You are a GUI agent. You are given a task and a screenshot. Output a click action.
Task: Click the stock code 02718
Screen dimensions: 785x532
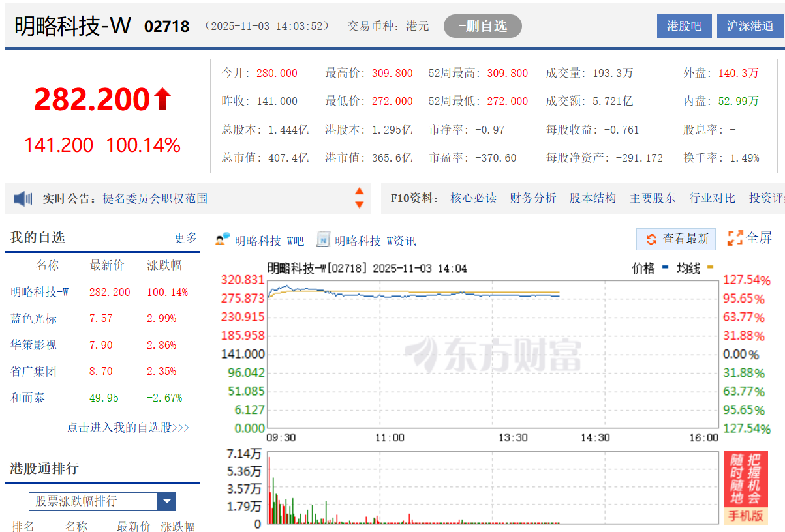[167, 26]
